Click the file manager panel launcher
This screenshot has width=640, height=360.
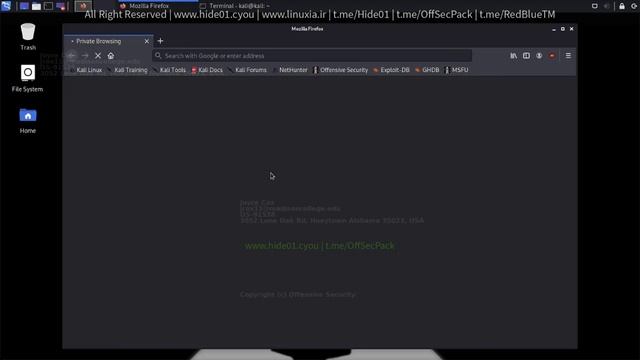36,6
